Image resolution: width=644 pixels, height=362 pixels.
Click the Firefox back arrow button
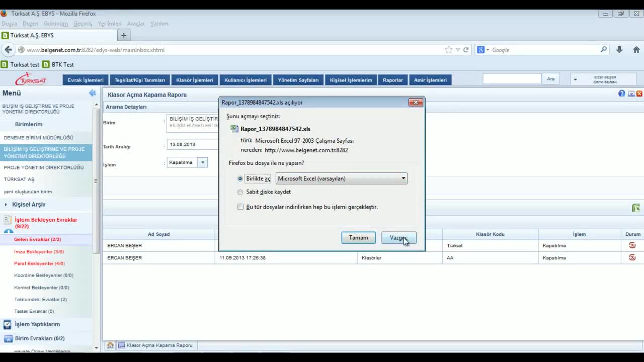point(8,50)
